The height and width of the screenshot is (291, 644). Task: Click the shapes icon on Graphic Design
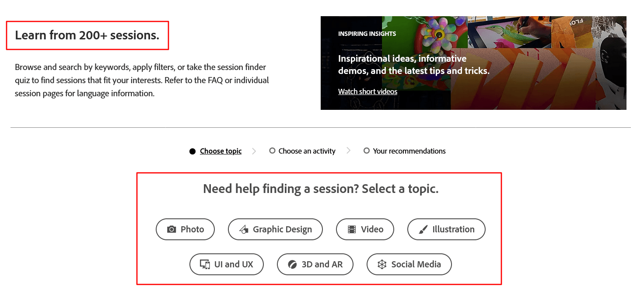(x=244, y=229)
